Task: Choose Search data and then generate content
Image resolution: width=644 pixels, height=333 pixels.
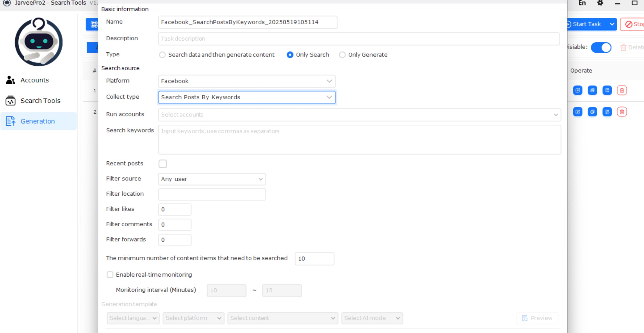Action: (162, 55)
